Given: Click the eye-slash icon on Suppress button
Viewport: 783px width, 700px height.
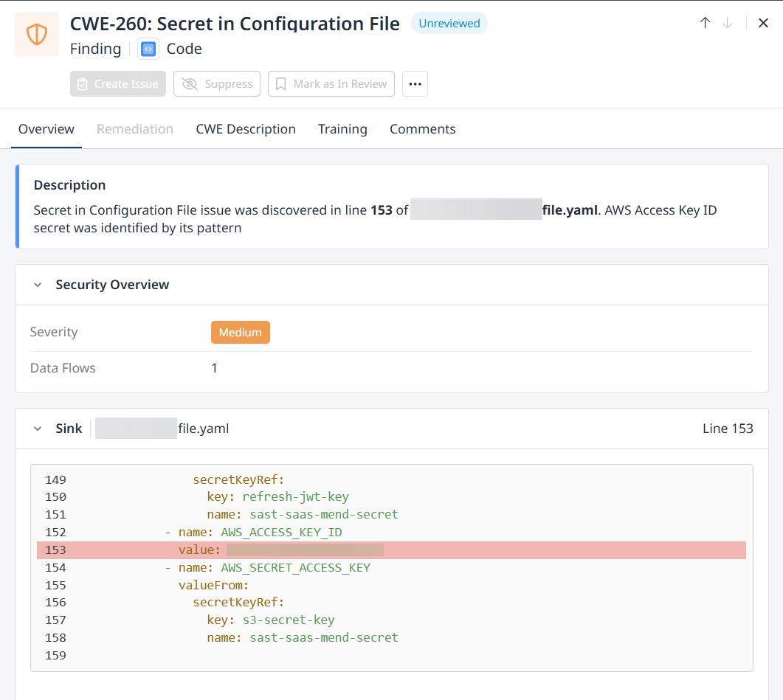Looking at the screenshot, I should [x=190, y=83].
